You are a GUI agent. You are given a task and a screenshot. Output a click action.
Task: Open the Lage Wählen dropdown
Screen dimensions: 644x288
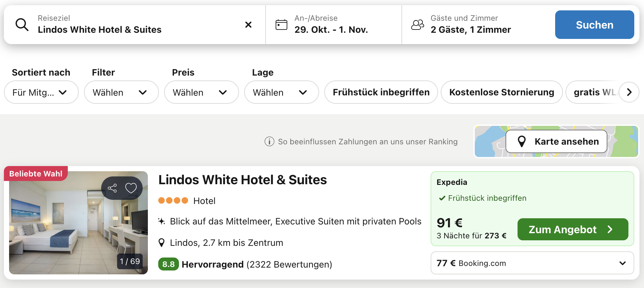(x=281, y=92)
